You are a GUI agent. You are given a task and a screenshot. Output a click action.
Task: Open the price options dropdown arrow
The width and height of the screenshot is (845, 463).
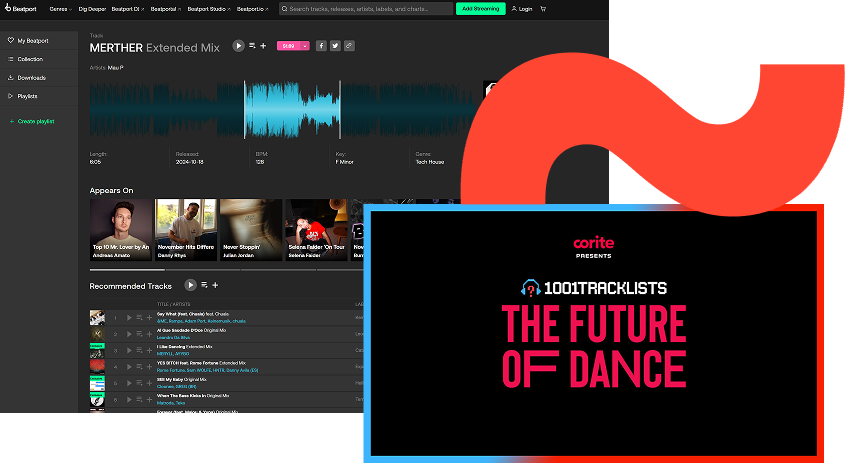[305, 46]
